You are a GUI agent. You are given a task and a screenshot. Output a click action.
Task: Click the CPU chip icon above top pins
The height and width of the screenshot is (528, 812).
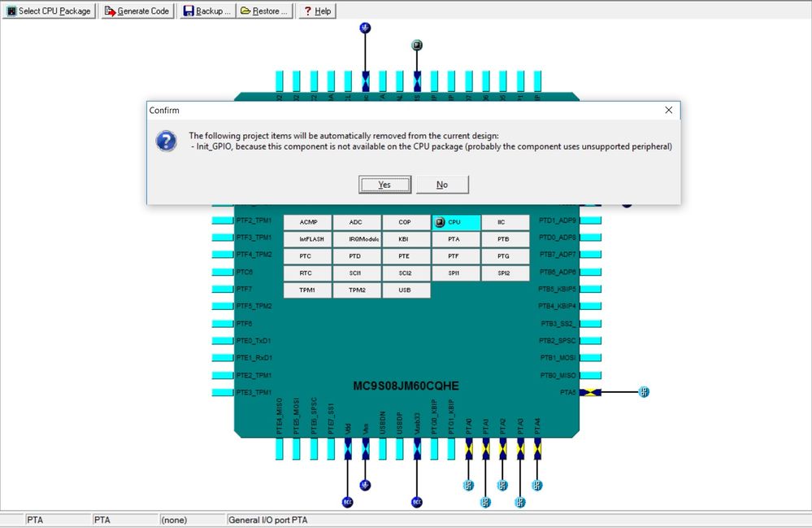tap(417, 45)
